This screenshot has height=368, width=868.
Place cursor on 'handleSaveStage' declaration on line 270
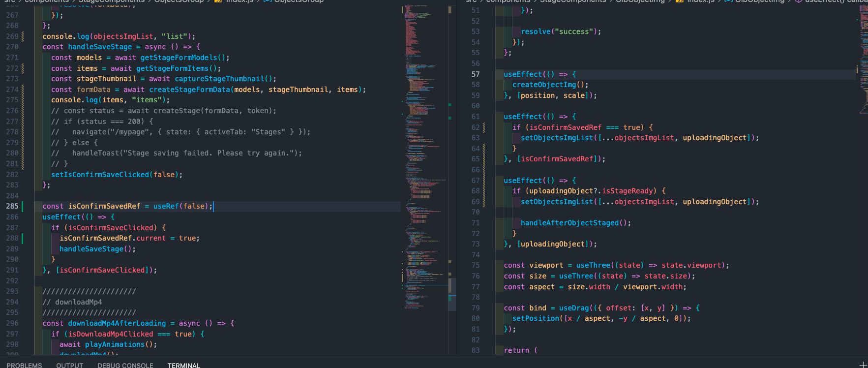coord(100,47)
